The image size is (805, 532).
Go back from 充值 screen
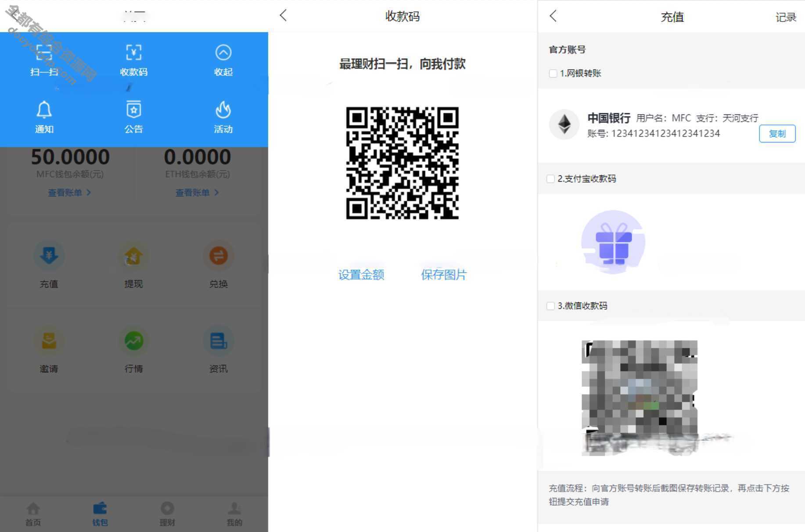553,16
